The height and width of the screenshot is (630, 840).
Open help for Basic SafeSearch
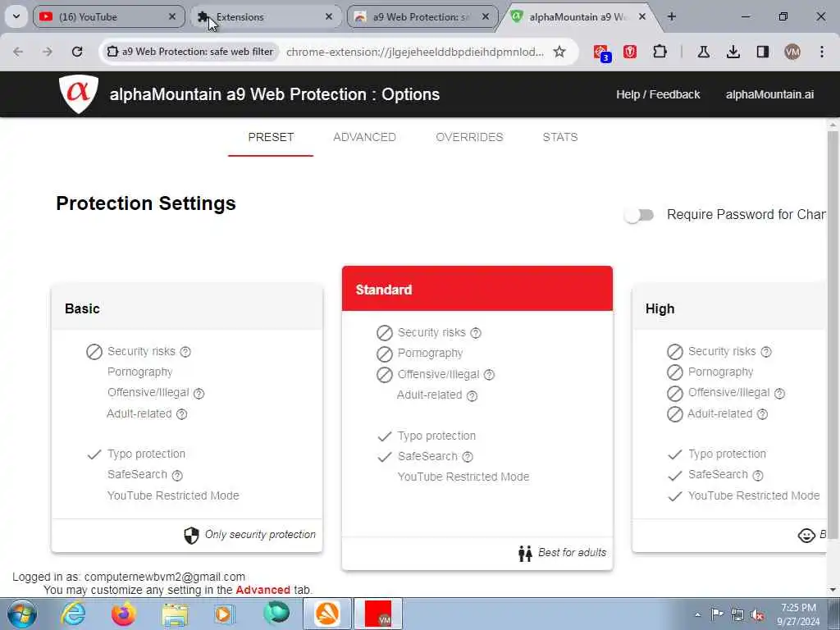[177, 475]
